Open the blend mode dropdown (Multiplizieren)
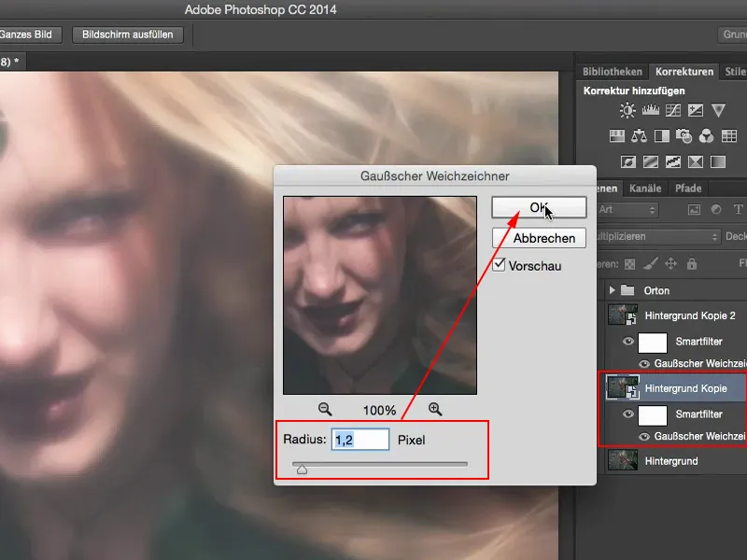This screenshot has width=747, height=560. pyautogui.click(x=657, y=237)
